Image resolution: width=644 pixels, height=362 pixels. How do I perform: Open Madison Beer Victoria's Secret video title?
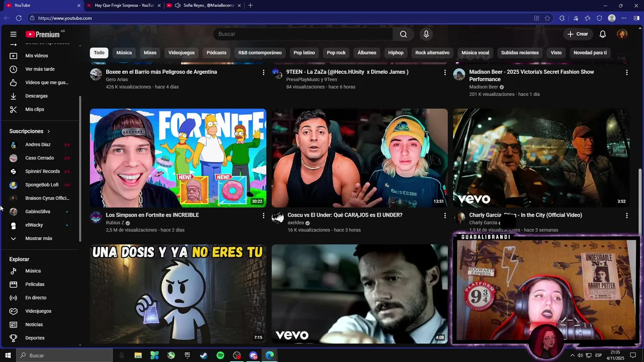coord(532,76)
